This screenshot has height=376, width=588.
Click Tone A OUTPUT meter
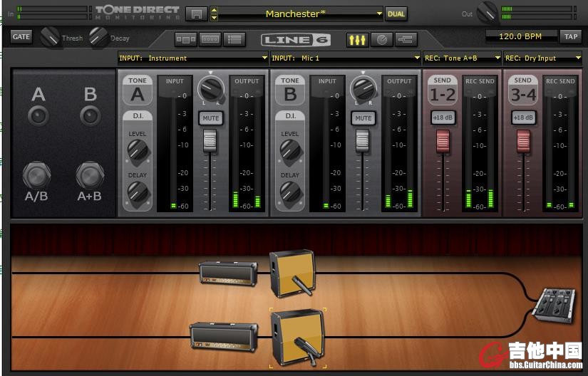[x=247, y=143]
